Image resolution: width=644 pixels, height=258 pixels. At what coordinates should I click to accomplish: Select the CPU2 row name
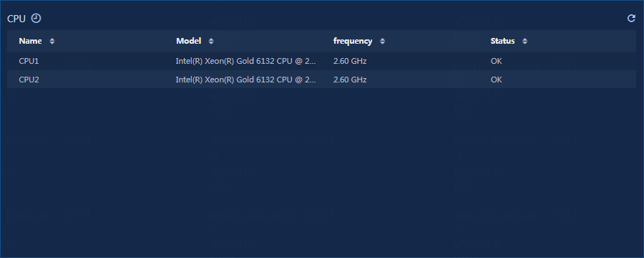29,80
